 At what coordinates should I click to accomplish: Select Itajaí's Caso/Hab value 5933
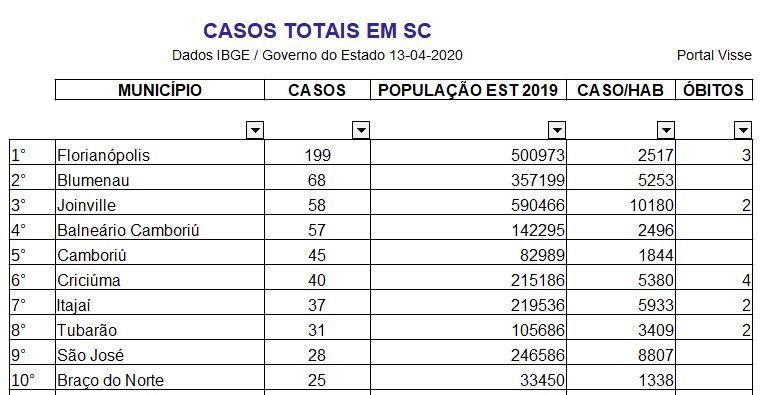coord(621,303)
